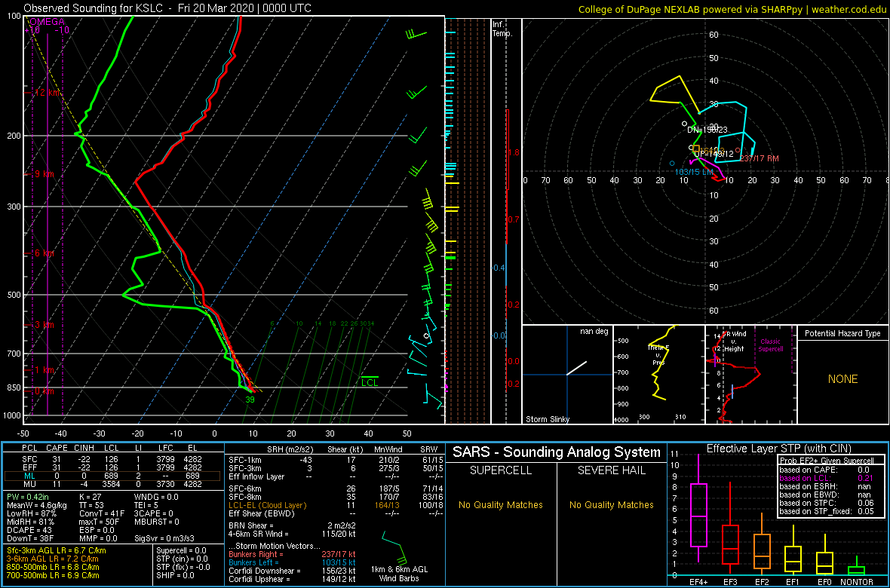890x588 pixels.
Task: Click the SHIP = 0.0 value
Action: coord(176,575)
